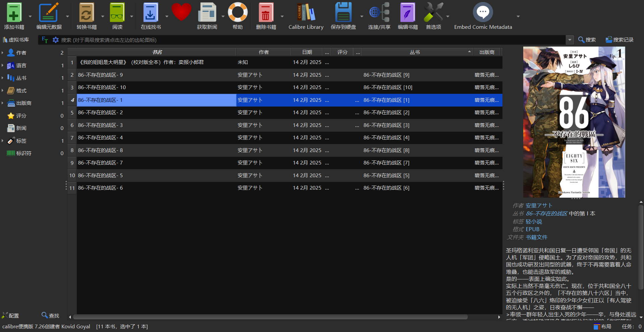644x332 pixels.
Task: Expand the 格式 (Formats) tree category
Action: point(2,90)
